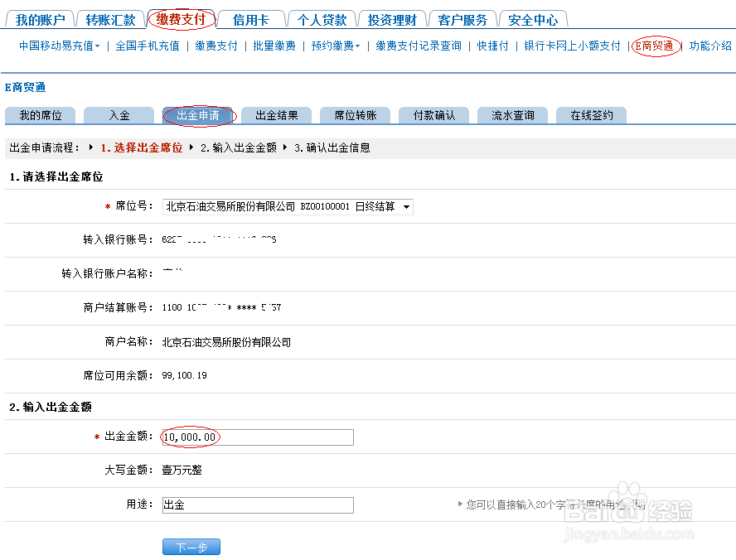Open the 个人贷款 tab
The width and height of the screenshot is (736, 560).
pos(322,18)
